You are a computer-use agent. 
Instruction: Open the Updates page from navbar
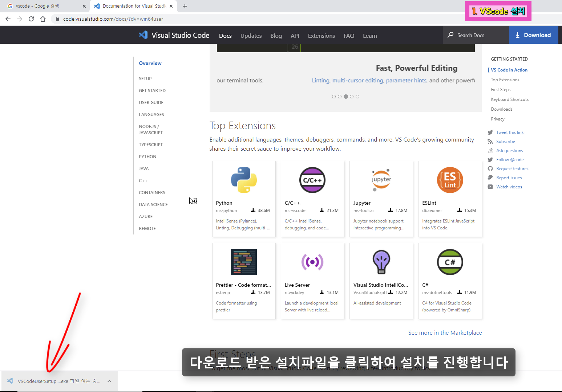pos(251,36)
